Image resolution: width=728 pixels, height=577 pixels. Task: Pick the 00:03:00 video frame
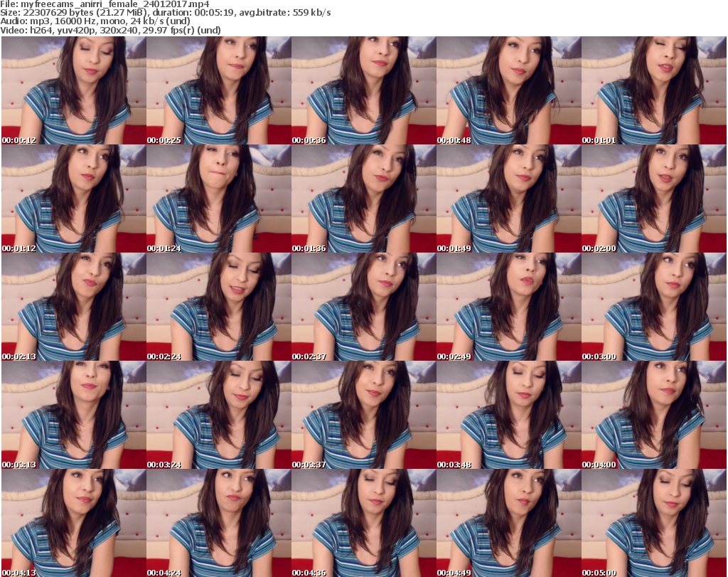pos(654,307)
